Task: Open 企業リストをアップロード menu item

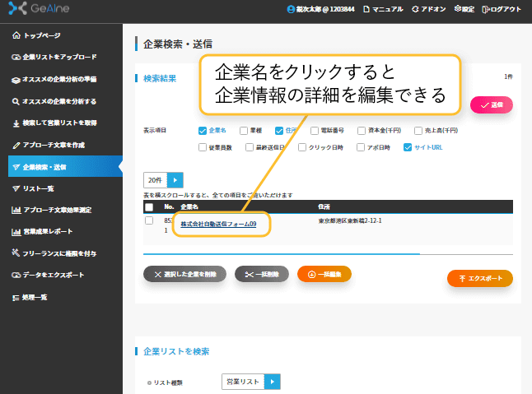Action: click(x=60, y=57)
